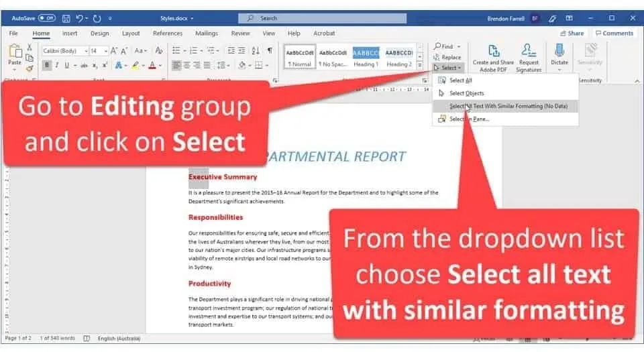Open the Insert ribbon tab
The image size is (644, 352).
click(69, 34)
